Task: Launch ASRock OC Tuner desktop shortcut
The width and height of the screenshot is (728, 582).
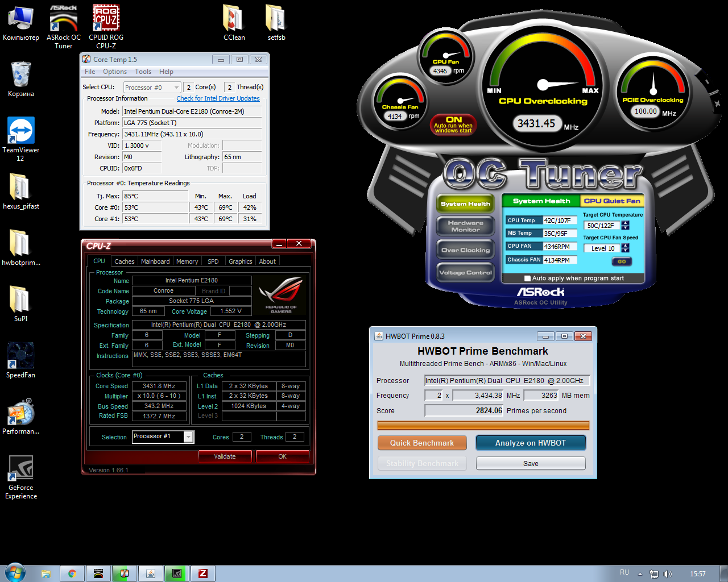Action: [64, 27]
